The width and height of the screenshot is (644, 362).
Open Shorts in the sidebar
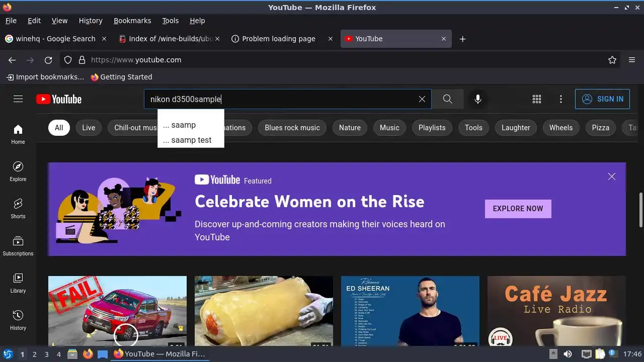click(x=18, y=209)
